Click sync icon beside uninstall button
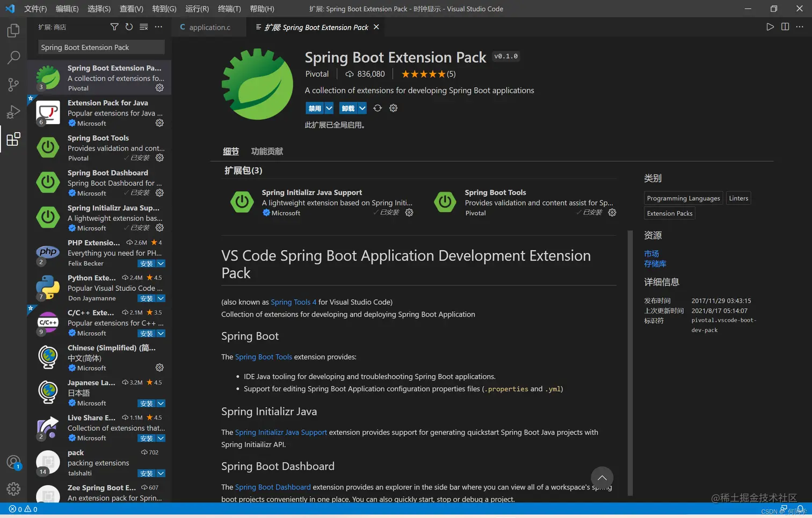Image resolution: width=812 pixels, height=518 pixels. click(378, 108)
